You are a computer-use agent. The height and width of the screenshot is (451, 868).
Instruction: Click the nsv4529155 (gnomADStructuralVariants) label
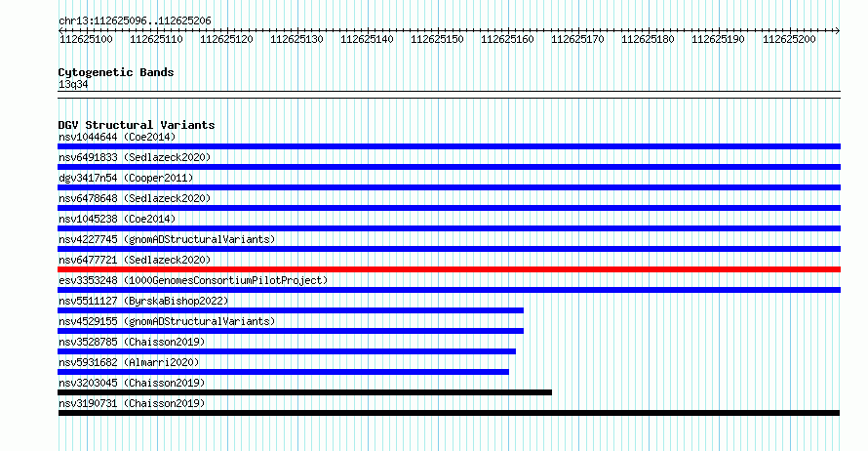(x=167, y=321)
